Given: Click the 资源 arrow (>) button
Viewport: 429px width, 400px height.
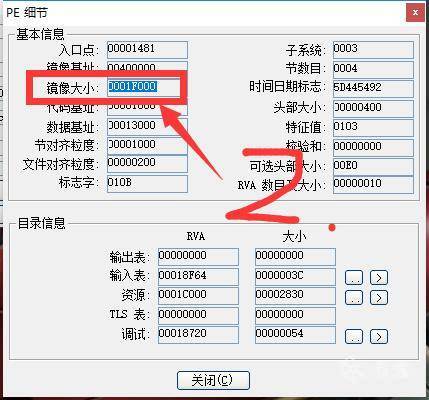Looking at the screenshot, I should (379, 297).
